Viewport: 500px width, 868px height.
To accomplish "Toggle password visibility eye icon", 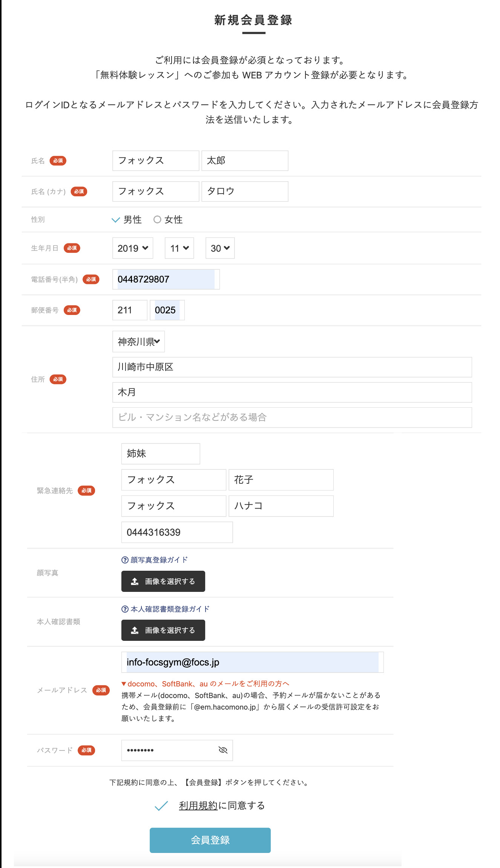I will [223, 750].
